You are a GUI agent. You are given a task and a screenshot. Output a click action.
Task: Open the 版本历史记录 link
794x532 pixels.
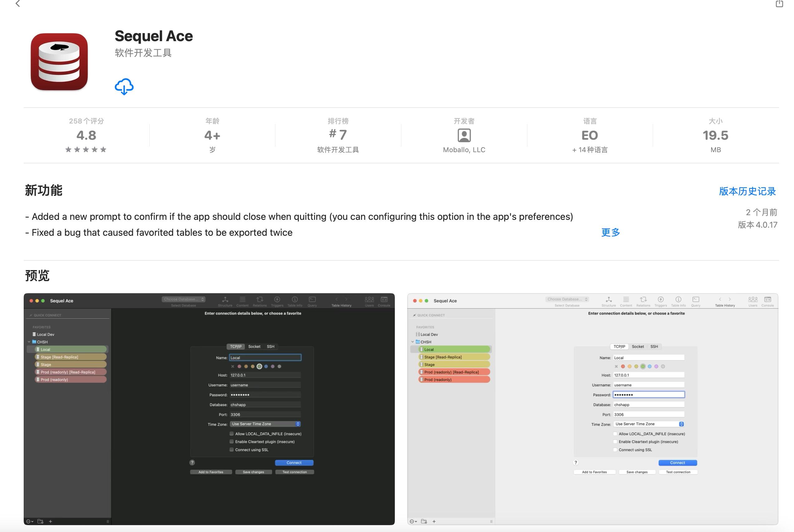[x=747, y=191]
